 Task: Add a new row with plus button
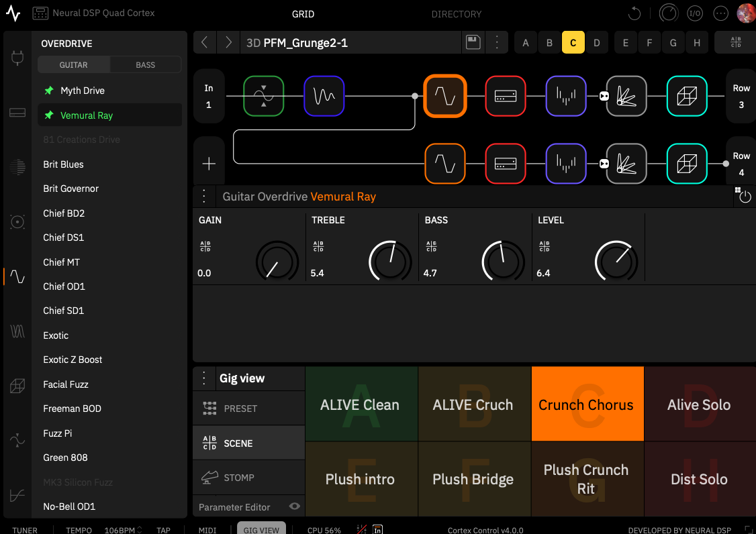[209, 164]
